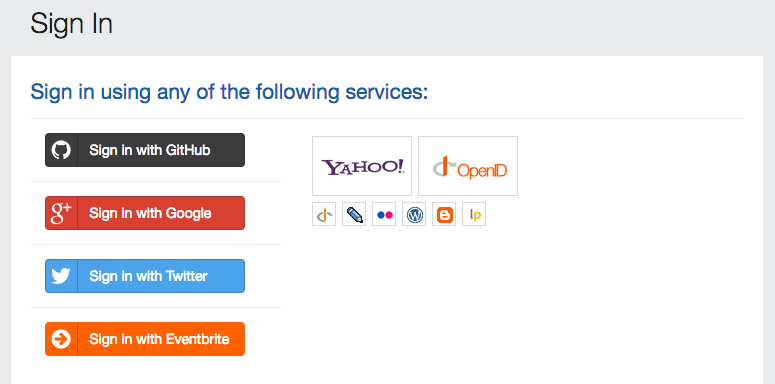Select the Launchpad lp icon
Image resolution: width=775 pixels, height=384 pixels.
point(474,214)
